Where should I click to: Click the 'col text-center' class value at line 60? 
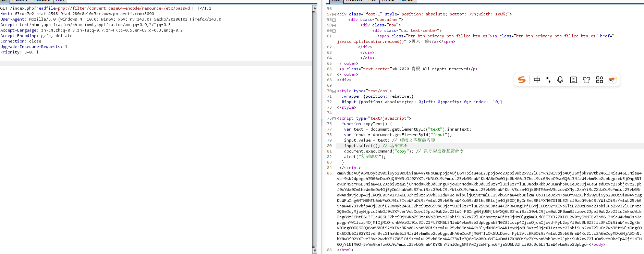click(x=418, y=31)
